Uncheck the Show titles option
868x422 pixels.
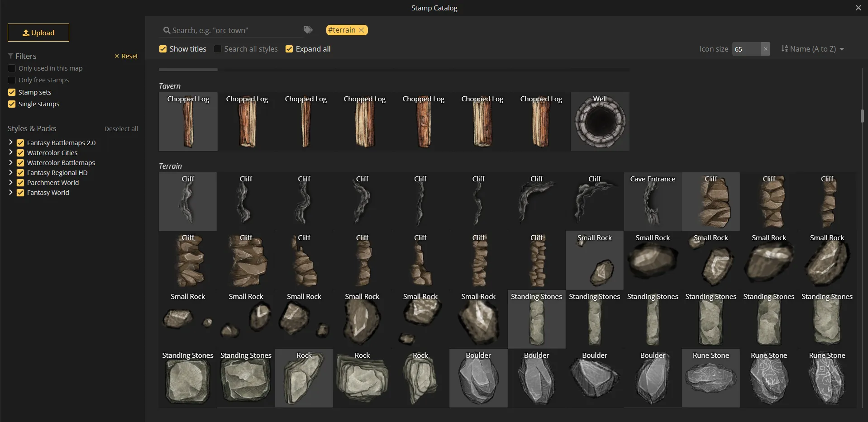[163, 49]
